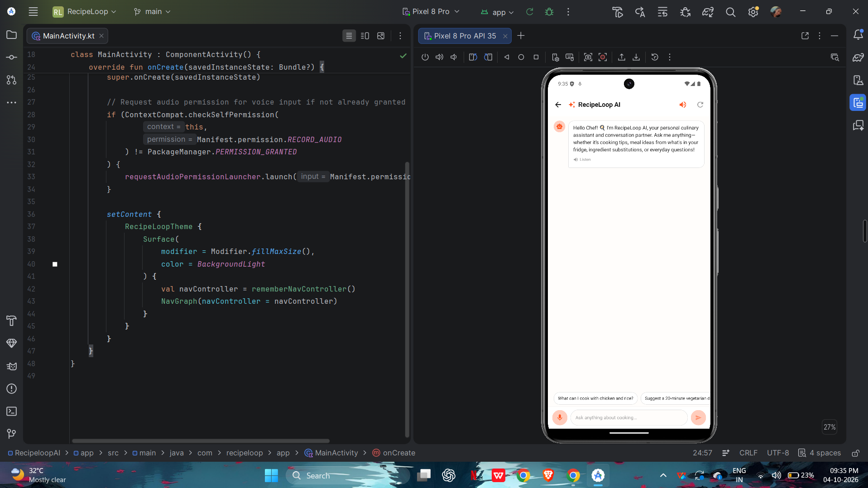Tap the microphone voice input button
Screen dimensions: 868x488
coord(560,417)
